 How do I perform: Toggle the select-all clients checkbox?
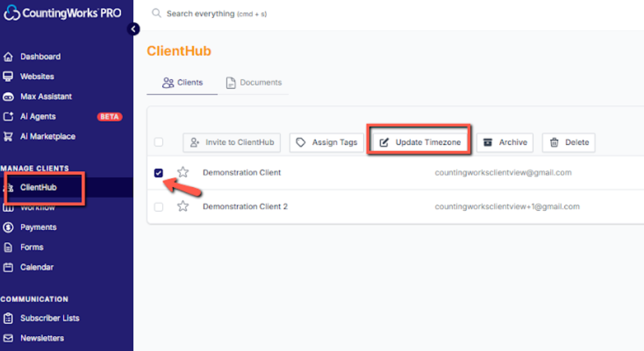pyautogui.click(x=159, y=142)
